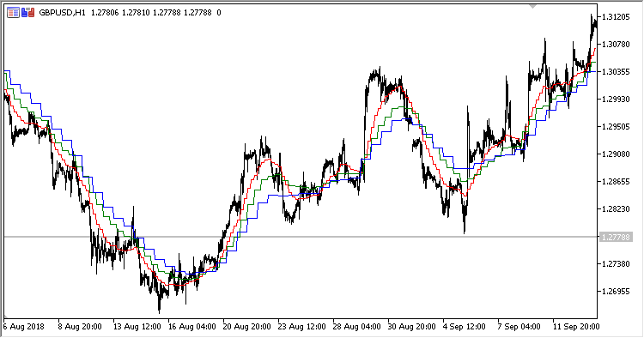Click the 1.31205 price axis label
644x338 pixels.
[x=616, y=17]
